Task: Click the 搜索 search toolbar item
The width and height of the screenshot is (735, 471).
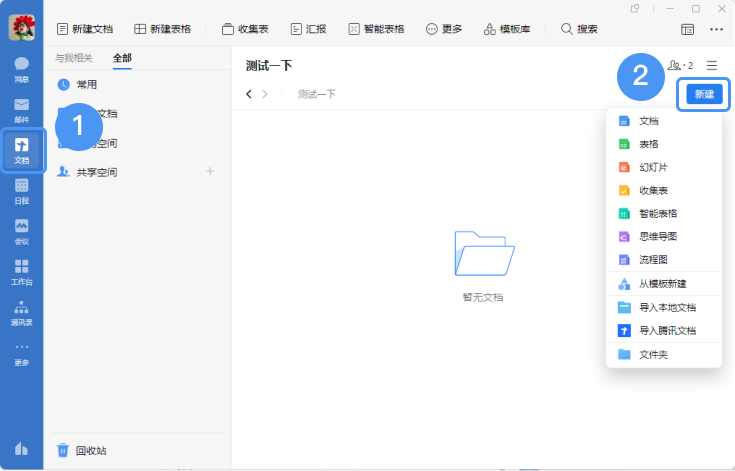Action: [x=579, y=29]
